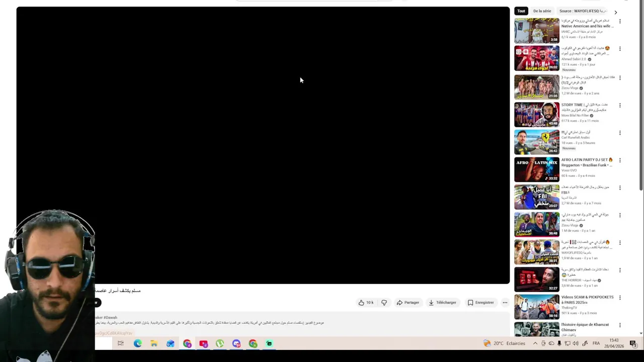Open video titled AFRO LATIN PARTY DJ SET
The height and width of the screenshot is (362, 644).
587,162
